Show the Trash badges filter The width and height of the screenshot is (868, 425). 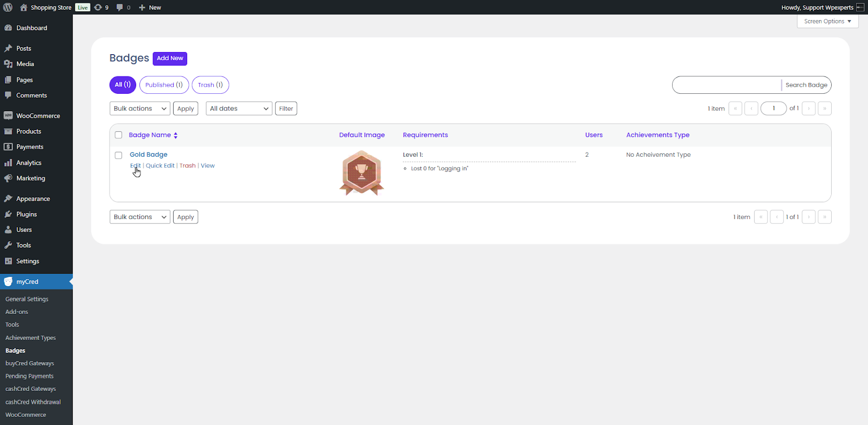click(210, 85)
